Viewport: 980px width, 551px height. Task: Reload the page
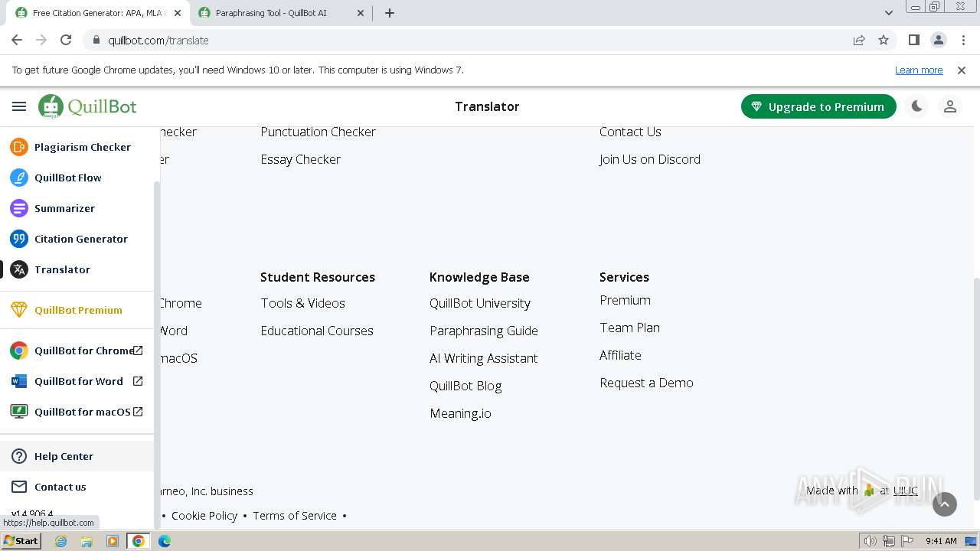point(66,40)
